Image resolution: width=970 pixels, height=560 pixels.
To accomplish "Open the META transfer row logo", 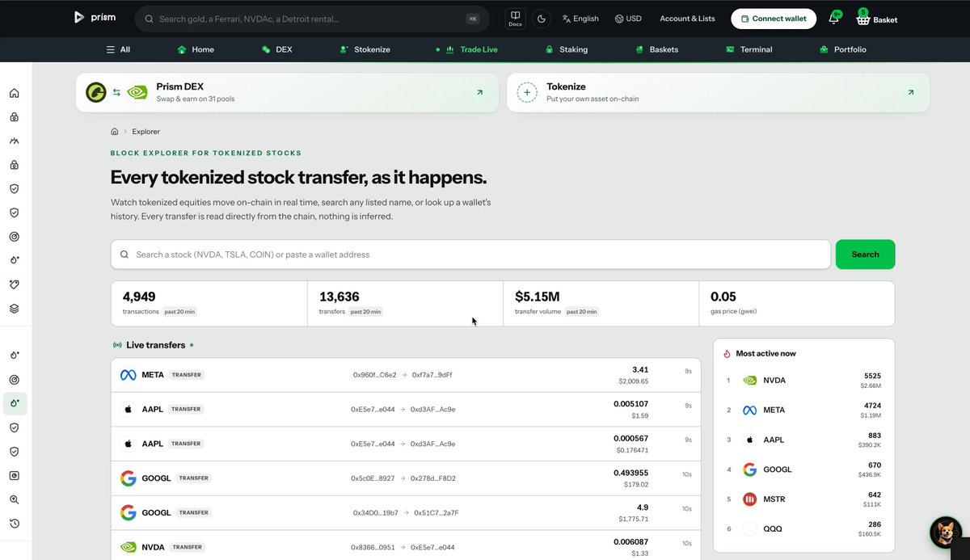I will pos(128,375).
